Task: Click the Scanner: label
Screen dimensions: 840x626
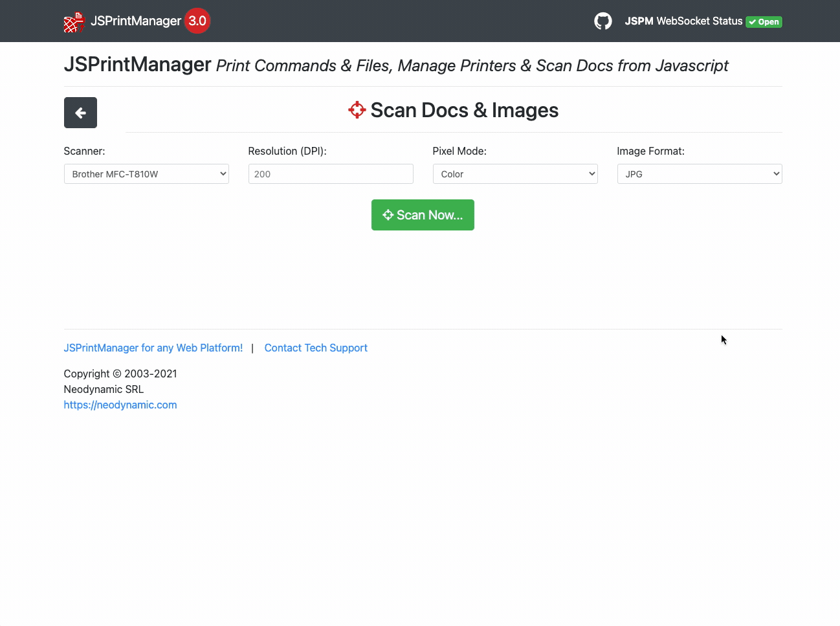Action: [84, 151]
